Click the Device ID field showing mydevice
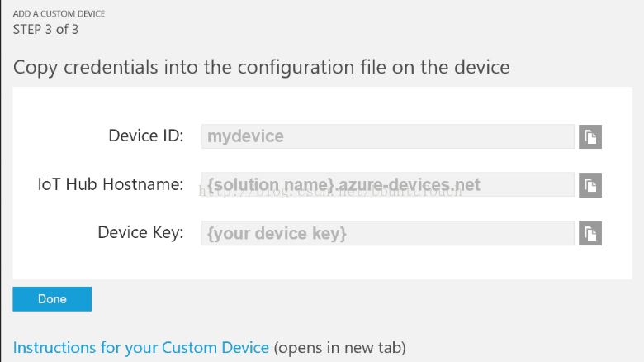 pos(387,136)
